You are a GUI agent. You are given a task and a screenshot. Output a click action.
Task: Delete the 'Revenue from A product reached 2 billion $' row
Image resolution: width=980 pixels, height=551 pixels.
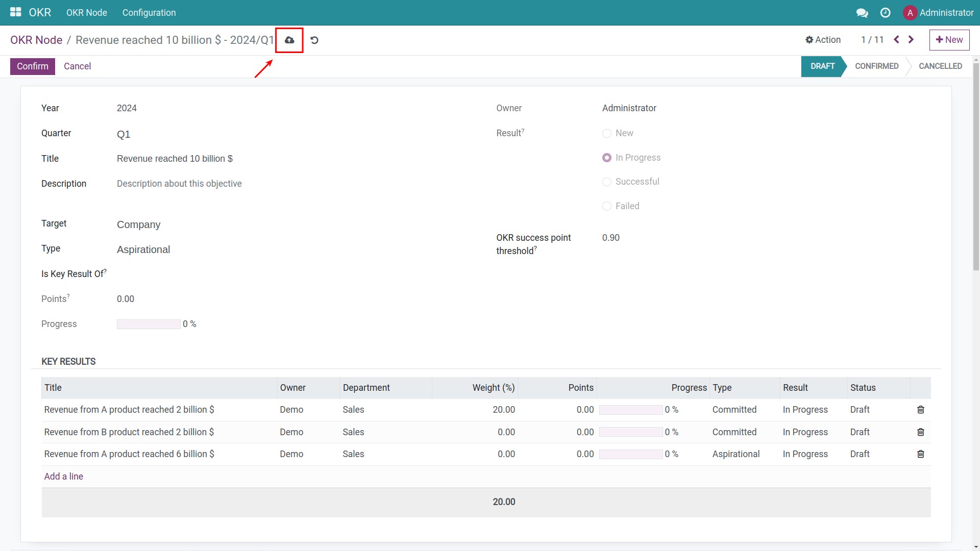920,409
